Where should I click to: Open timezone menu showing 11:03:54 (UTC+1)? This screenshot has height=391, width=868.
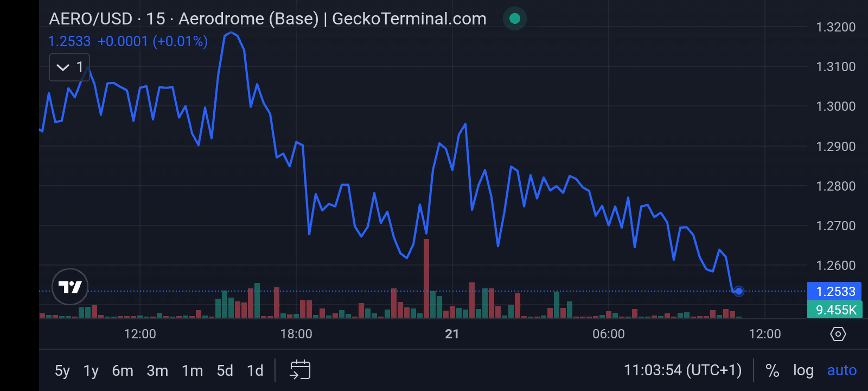tap(683, 370)
